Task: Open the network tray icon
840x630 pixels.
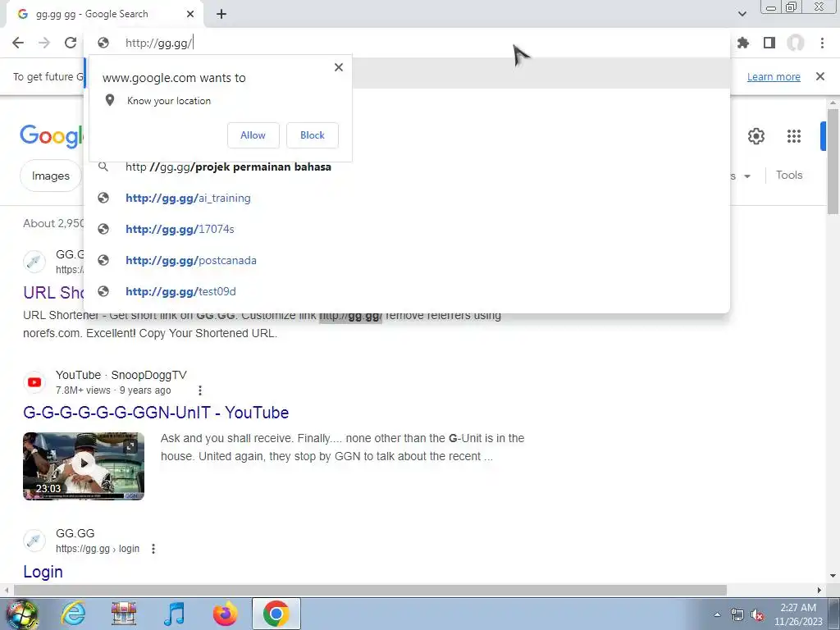Action: pos(737,615)
